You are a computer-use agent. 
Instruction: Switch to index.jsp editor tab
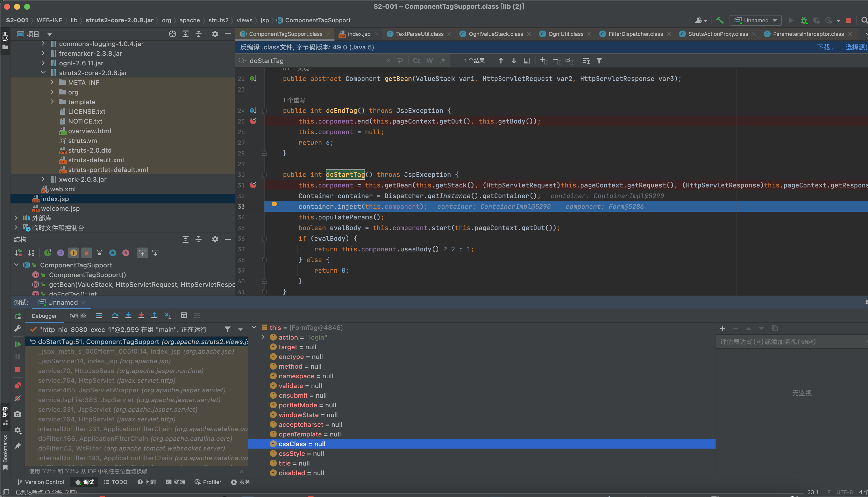[x=359, y=34]
